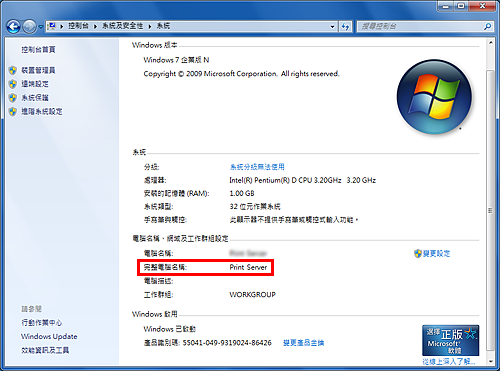
Task: Click the vertical scrollbar thumb
Action: click(490, 210)
